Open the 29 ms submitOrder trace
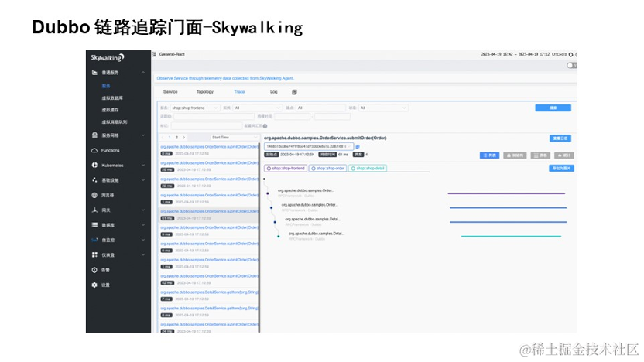 click(209, 166)
